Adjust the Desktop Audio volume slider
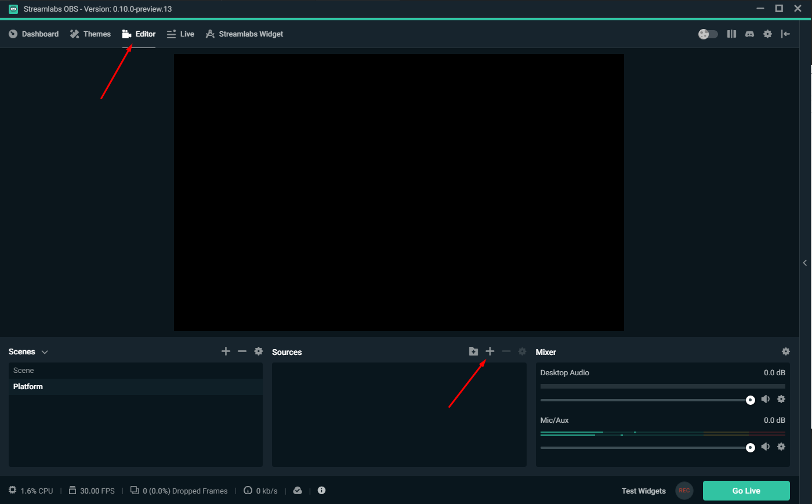Image resolution: width=812 pixels, height=504 pixels. 647,400
